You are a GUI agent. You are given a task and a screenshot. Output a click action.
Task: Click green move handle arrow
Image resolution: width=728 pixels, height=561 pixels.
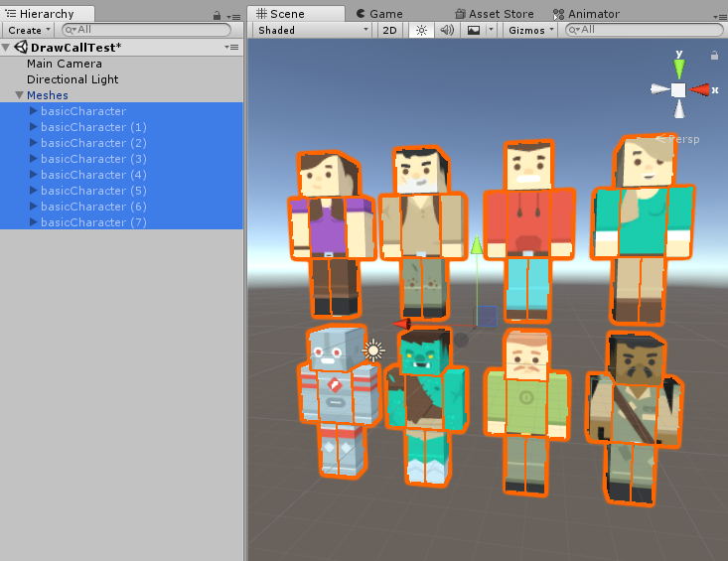coord(477,244)
